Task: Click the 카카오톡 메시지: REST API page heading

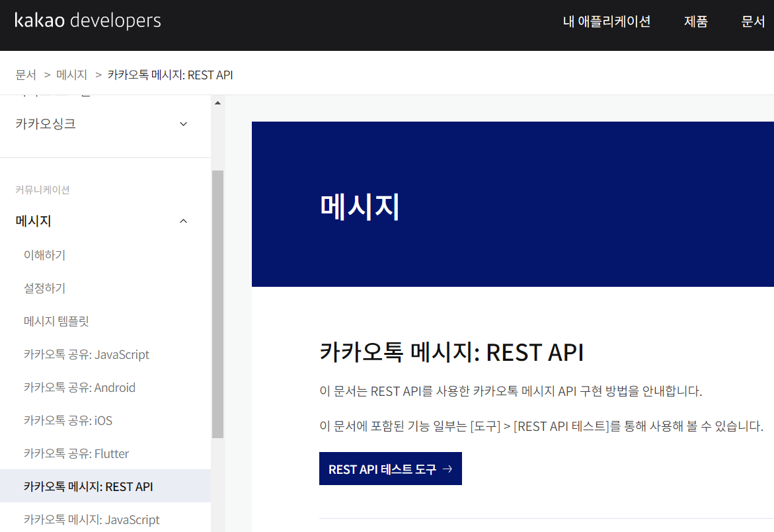Action: pyautogui.click(x=451, y=352)
